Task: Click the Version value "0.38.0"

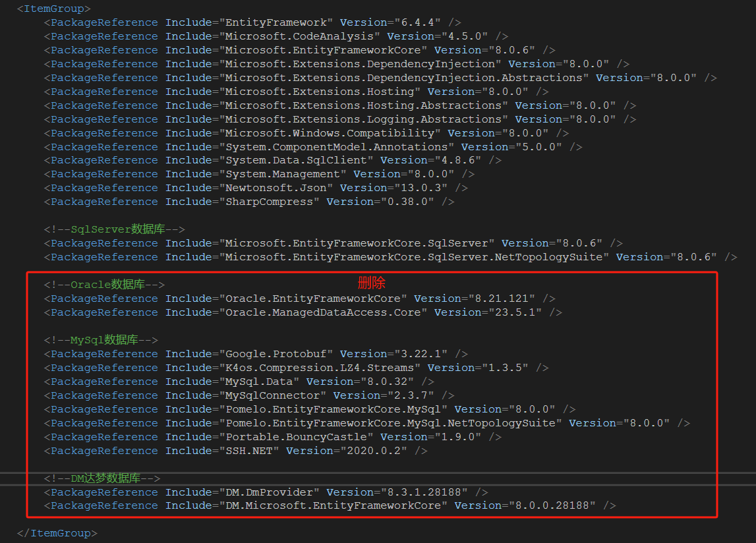Action: point(407,202)
